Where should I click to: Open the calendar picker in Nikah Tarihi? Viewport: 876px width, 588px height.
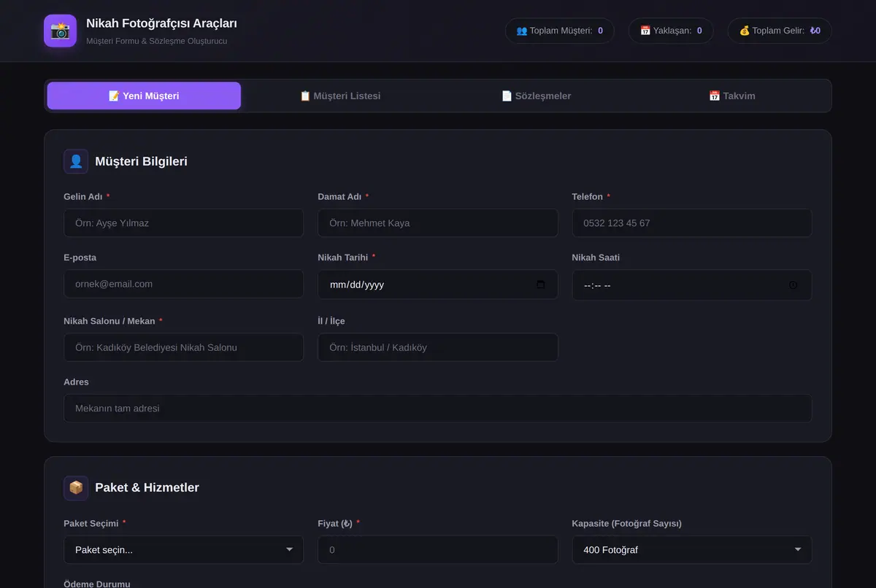click(540, 285)
